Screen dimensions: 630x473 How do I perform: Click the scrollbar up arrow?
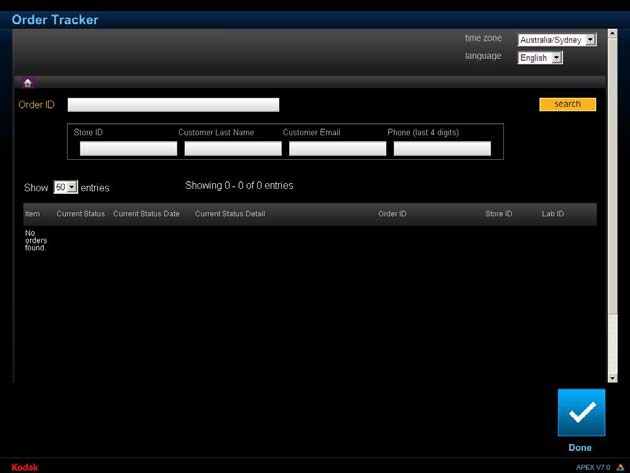pos(612,34)
